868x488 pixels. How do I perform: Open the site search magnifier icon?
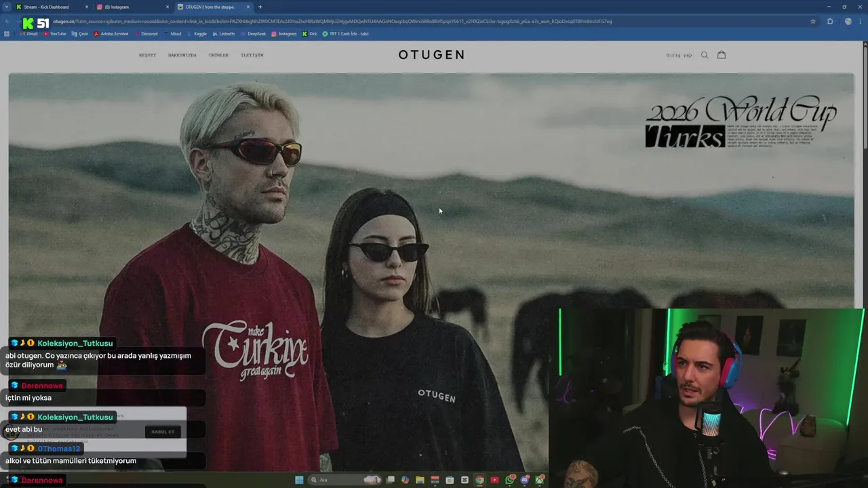pyautogui.click(x=705, y=55)
